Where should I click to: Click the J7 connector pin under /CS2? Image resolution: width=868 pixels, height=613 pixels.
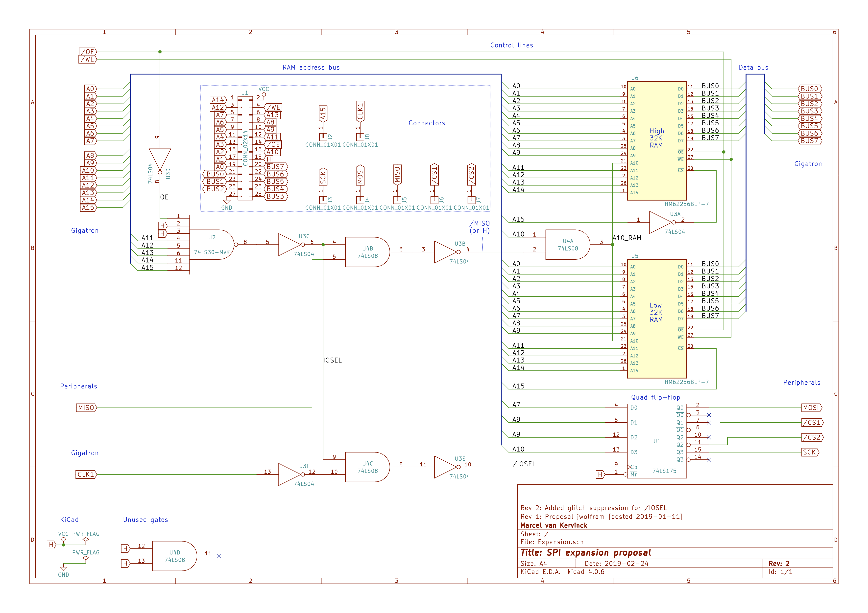(471, 200)
